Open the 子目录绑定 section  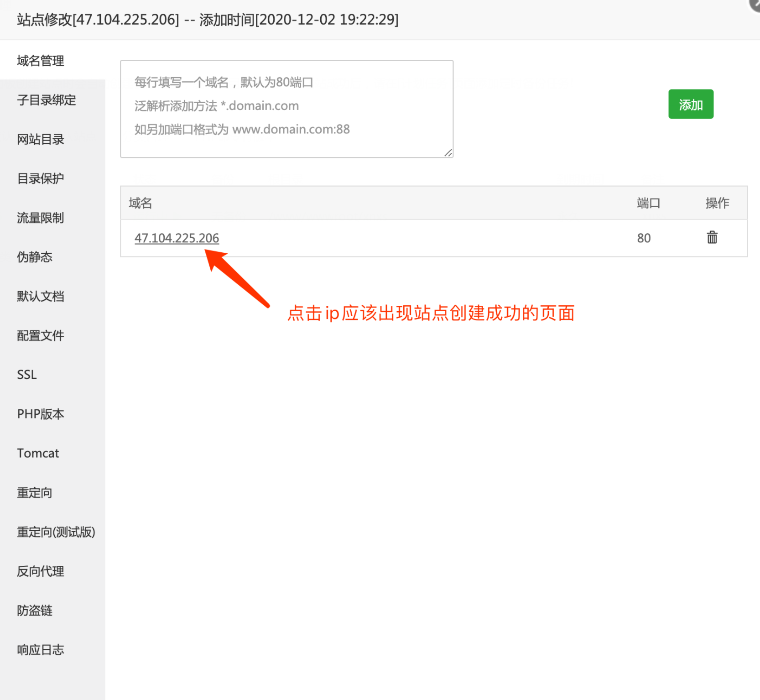pyautogui.click(x=47, y=100)
